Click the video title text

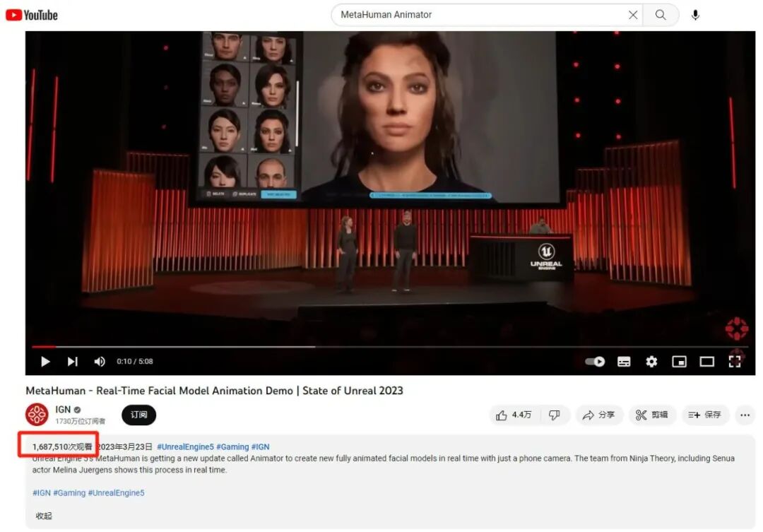pos(214,391)
